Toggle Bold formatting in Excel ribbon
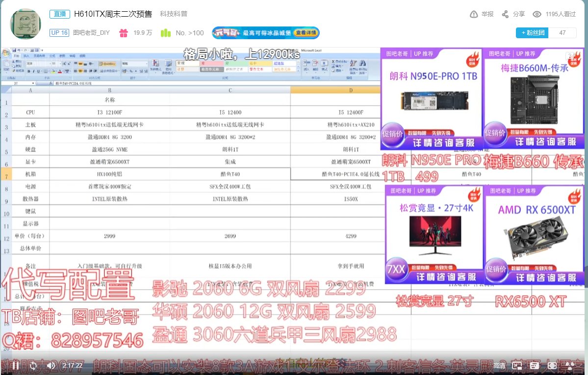 [29, 71]
